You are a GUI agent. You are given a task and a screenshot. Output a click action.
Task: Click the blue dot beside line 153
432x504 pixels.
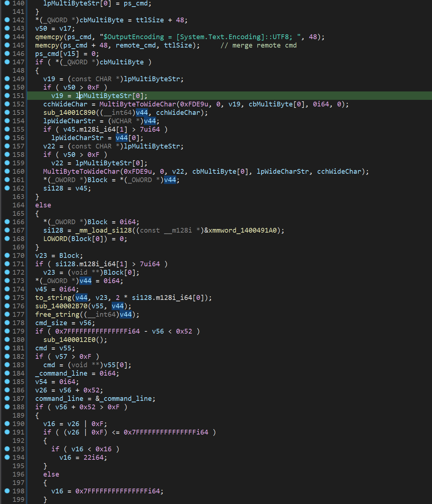[x=7, y=112]
